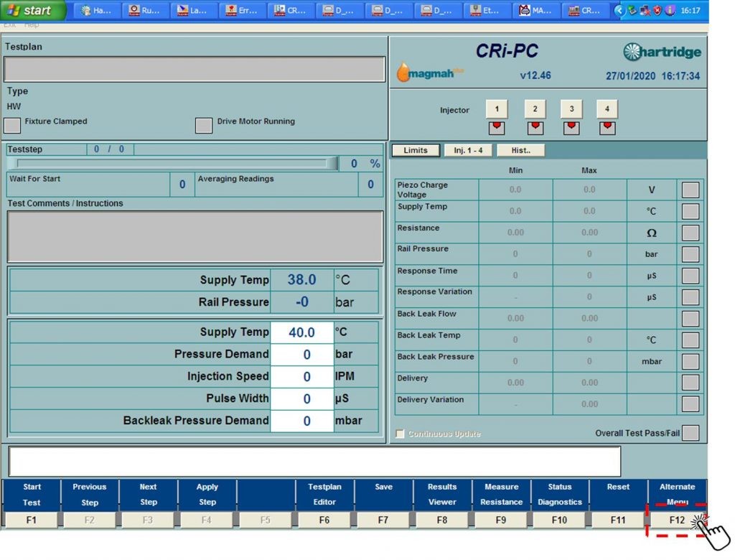The image size is (735, 560).
Task: Toggle the Drive Motor Running indicator box
Action: (203, 125)
